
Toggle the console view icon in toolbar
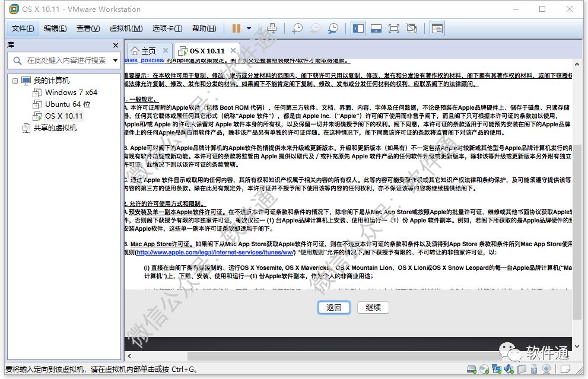pos(437,28)
